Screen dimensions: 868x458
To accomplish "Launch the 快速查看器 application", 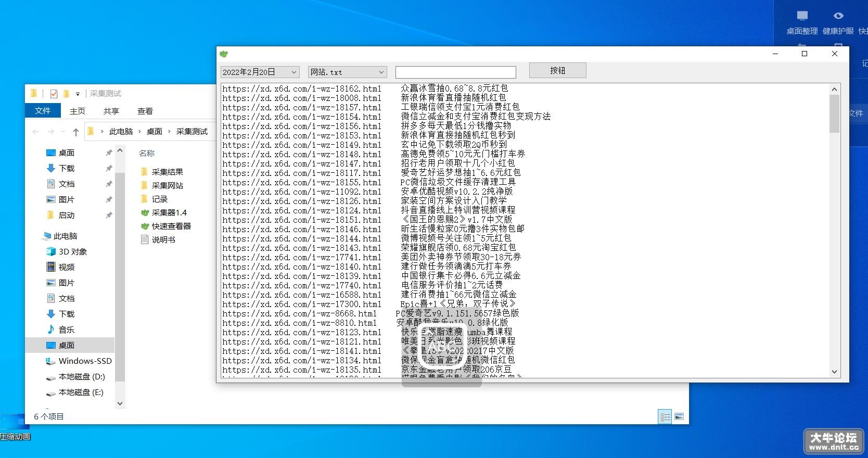I will (x=165, y=226).
